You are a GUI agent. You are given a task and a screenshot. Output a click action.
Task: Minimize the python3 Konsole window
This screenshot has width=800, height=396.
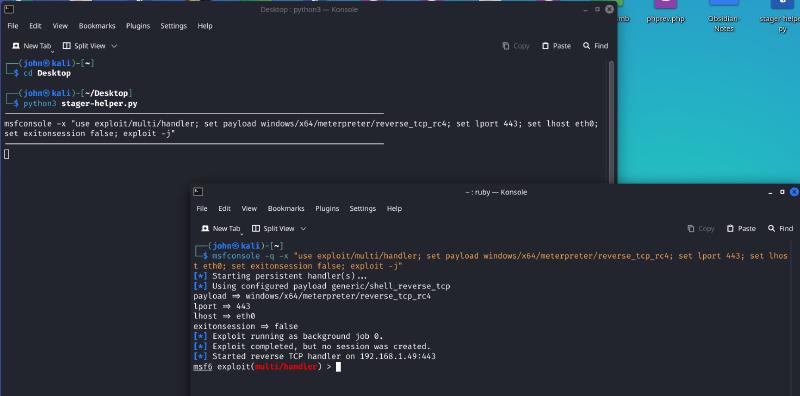pyautogui.click(x=585, y=9)
